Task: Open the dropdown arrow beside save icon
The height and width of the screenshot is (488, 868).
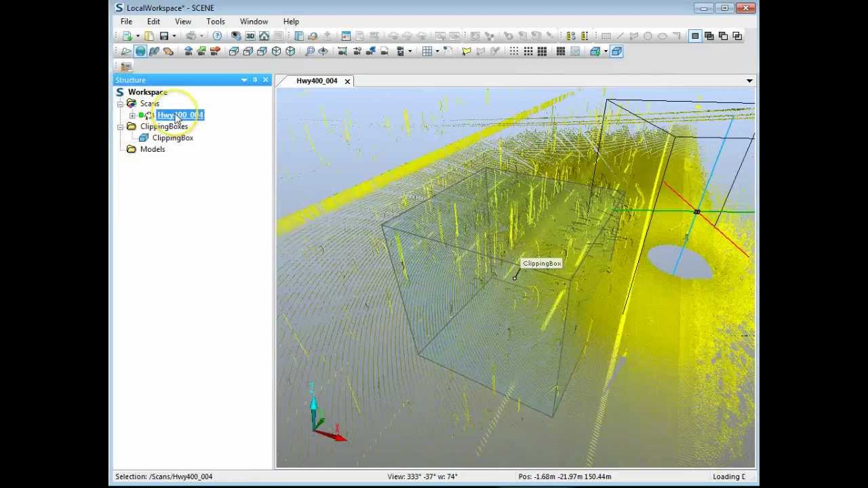Action: tap(174, 36)
